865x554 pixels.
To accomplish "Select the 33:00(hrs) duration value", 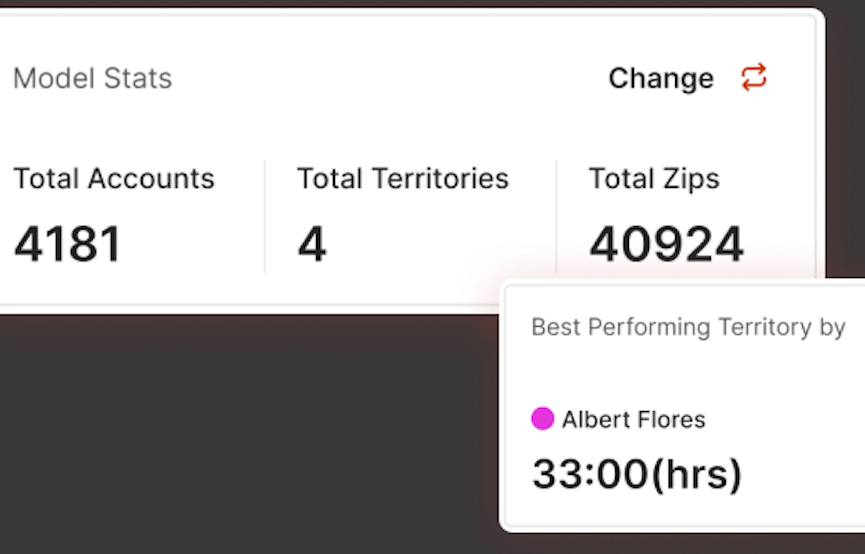I will coord(637,474).
